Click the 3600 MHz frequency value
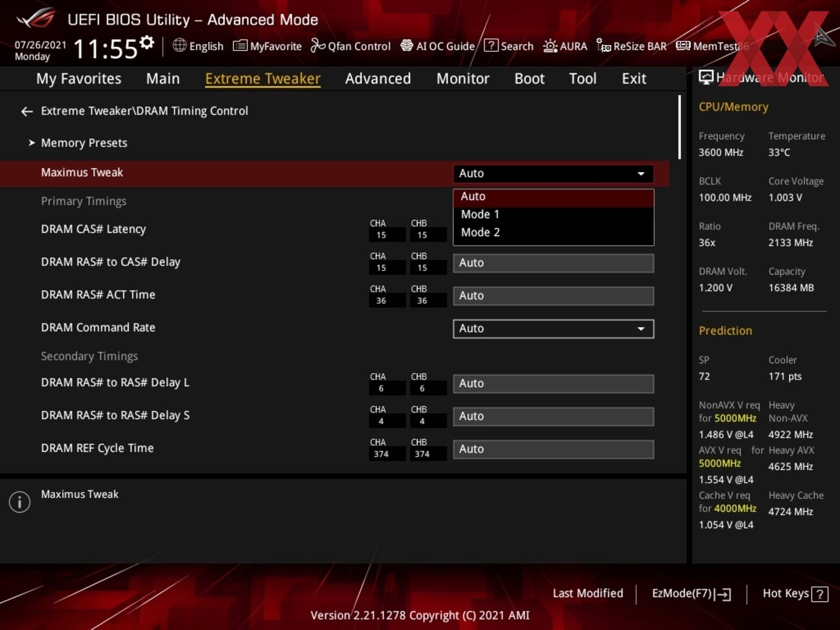Screen dimensions: 840x630 click(x=721, y=152)
